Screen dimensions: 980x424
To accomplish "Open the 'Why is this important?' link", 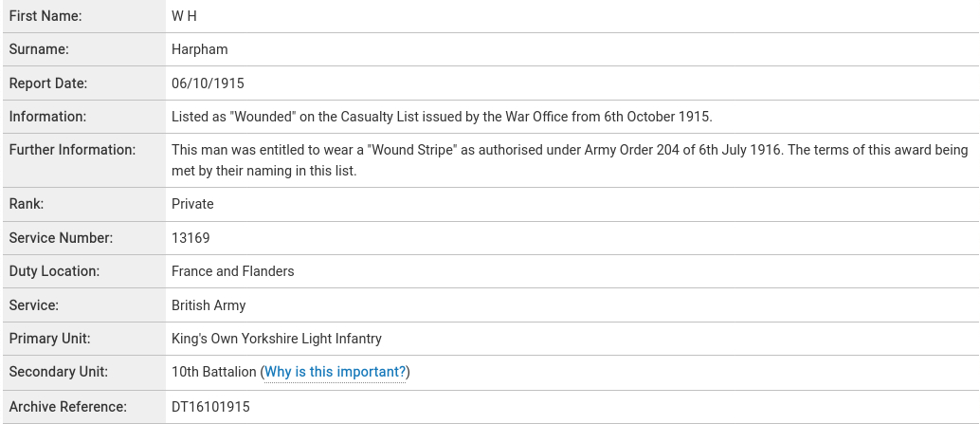I will [336, 372].
